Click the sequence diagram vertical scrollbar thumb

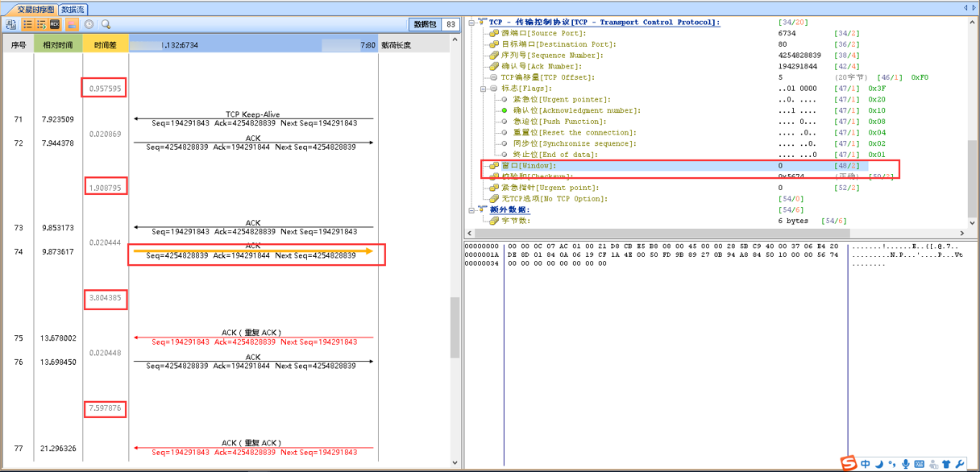click(455, 329)
